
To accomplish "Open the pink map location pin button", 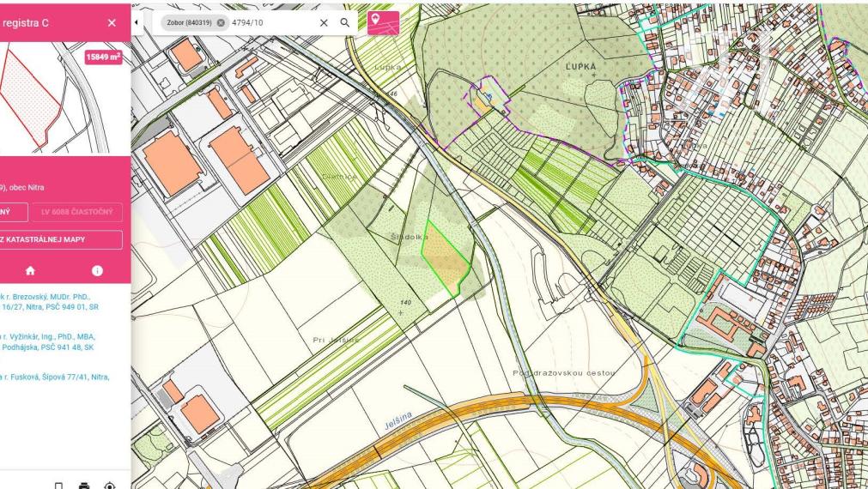I will point(383,23).
